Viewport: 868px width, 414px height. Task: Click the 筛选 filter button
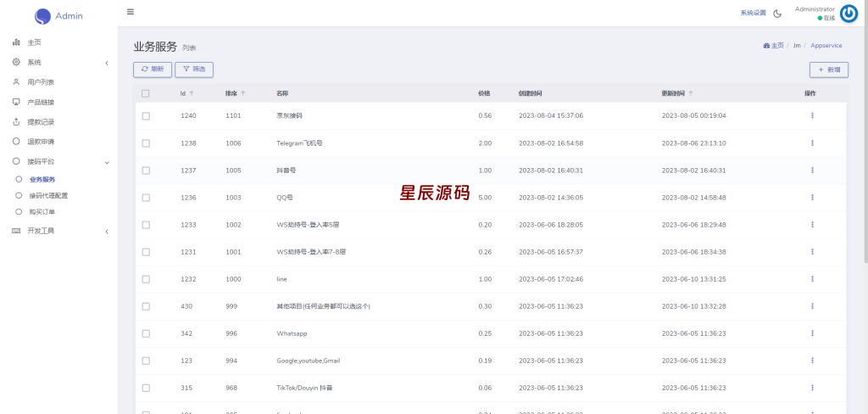(194, 70)
